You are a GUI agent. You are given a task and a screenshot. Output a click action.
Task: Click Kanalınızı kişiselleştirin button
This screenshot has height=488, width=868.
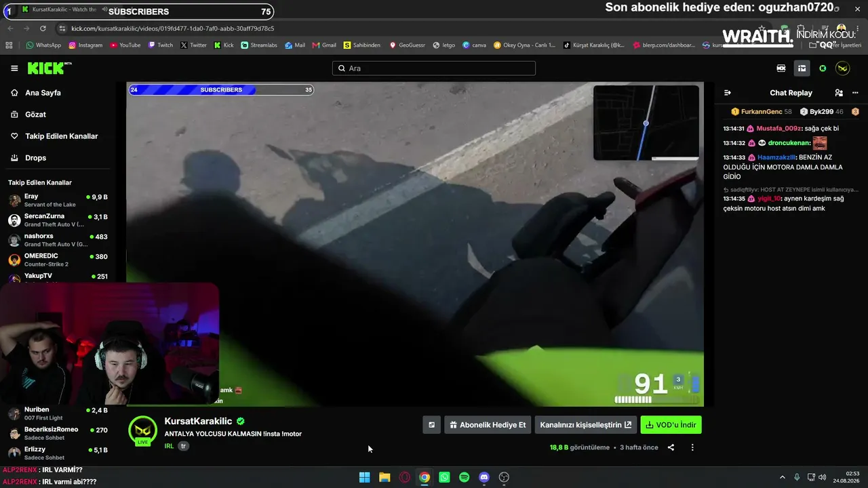586,425
